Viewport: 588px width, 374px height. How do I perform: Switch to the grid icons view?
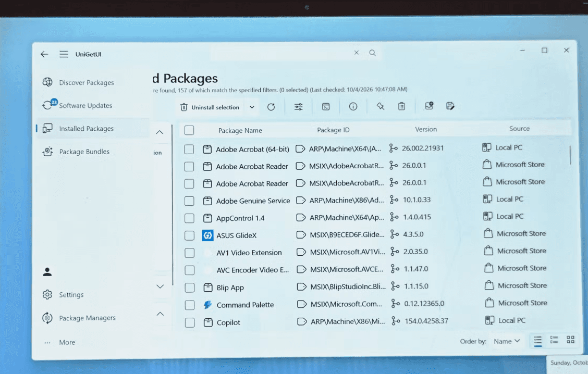570,340
